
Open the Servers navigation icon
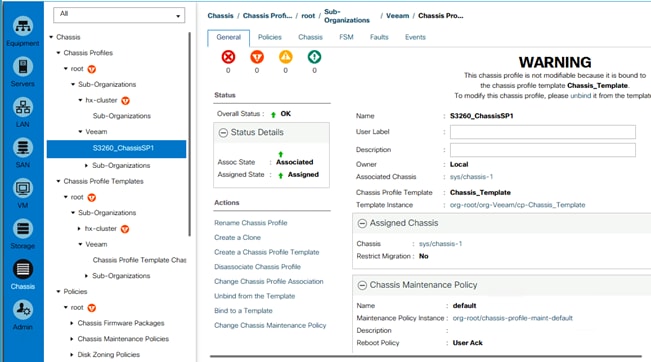(x=23, y=67)
